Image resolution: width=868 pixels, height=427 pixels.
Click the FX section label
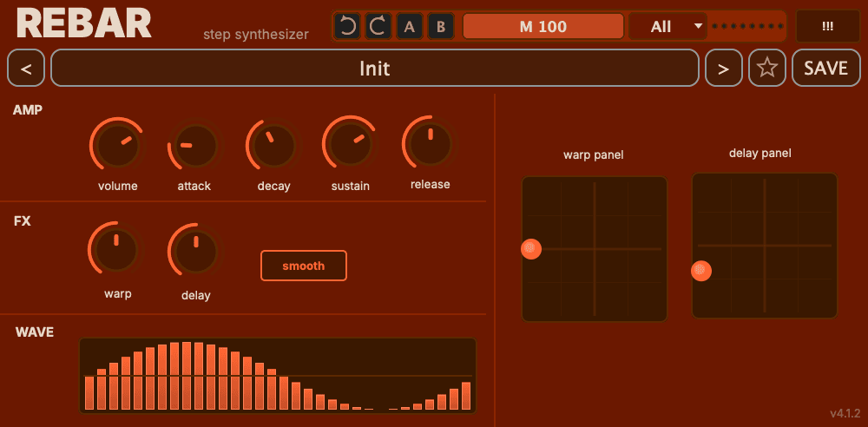[23, 221]
